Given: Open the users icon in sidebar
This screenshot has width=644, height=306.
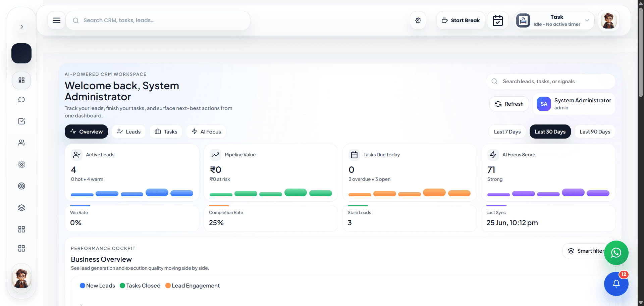Looking at the screenshot, I should coord(21,143).
